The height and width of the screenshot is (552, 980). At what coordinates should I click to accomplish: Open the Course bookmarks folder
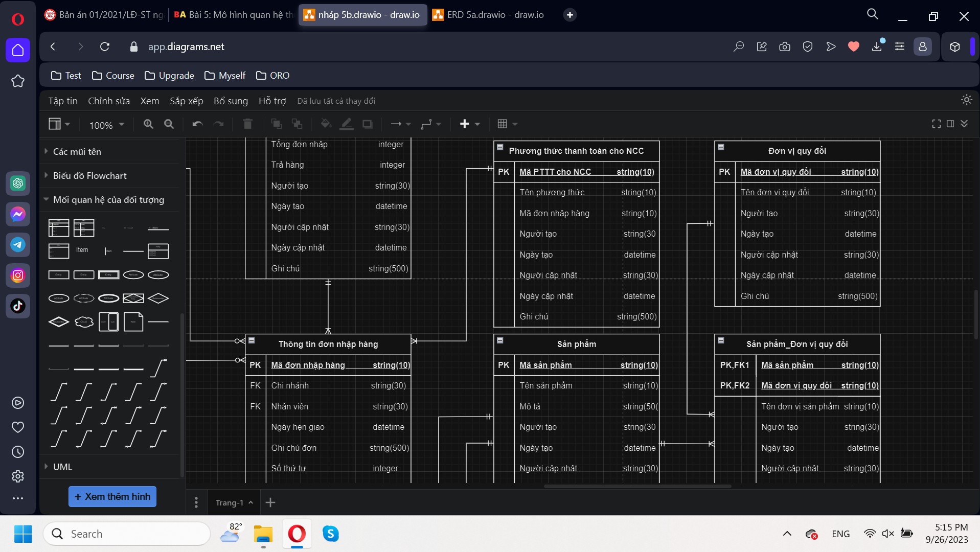[112, 75]
